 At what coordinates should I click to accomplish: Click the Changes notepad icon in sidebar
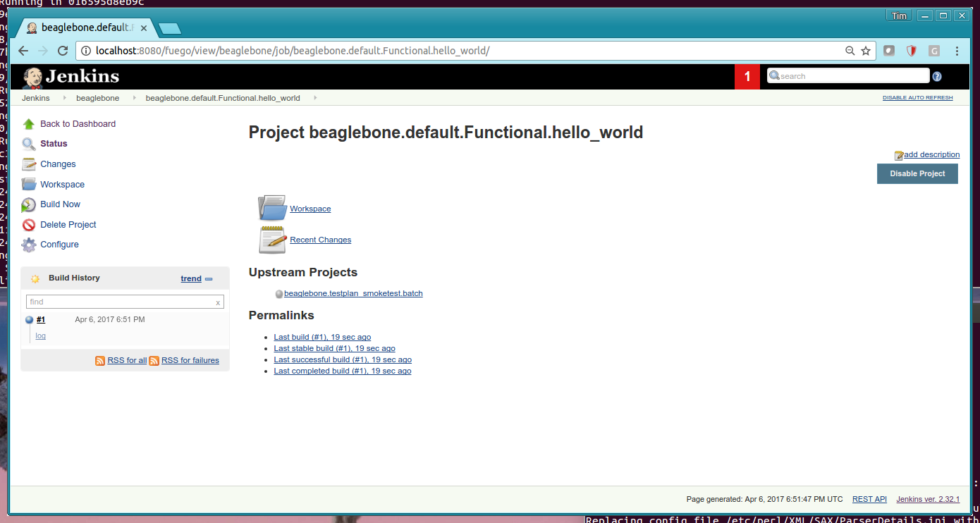click(29, 164)
